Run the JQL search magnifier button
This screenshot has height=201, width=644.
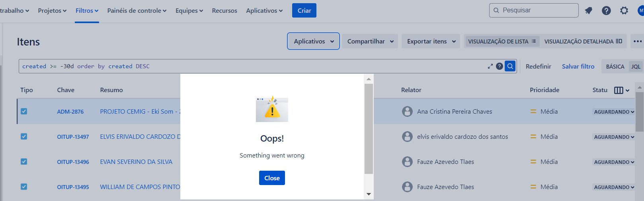(x=510, y=66)
